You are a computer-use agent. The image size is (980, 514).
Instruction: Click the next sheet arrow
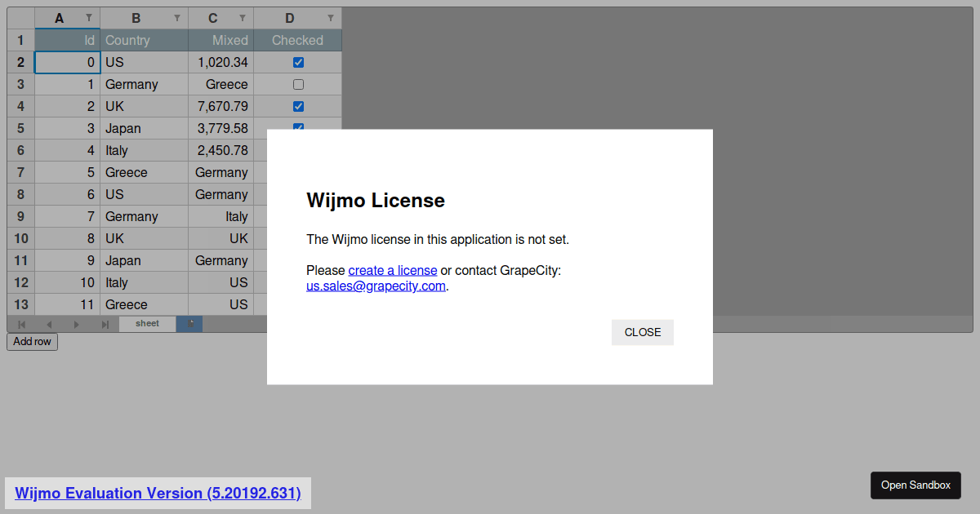point(77,325)
